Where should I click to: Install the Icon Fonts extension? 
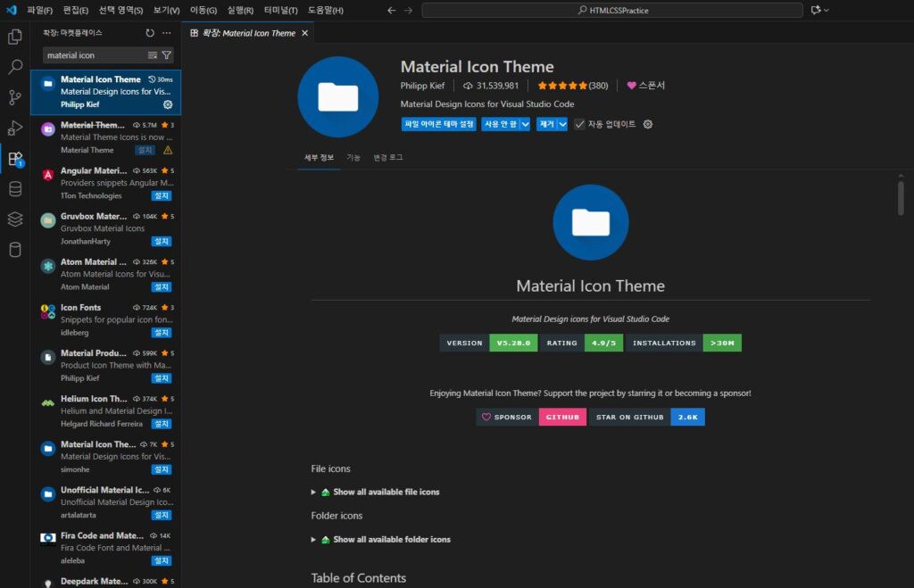click(162, 333)
